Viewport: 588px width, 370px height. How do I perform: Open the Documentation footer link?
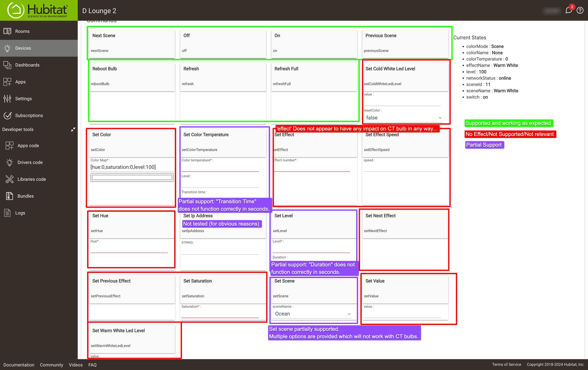(19, 365)
